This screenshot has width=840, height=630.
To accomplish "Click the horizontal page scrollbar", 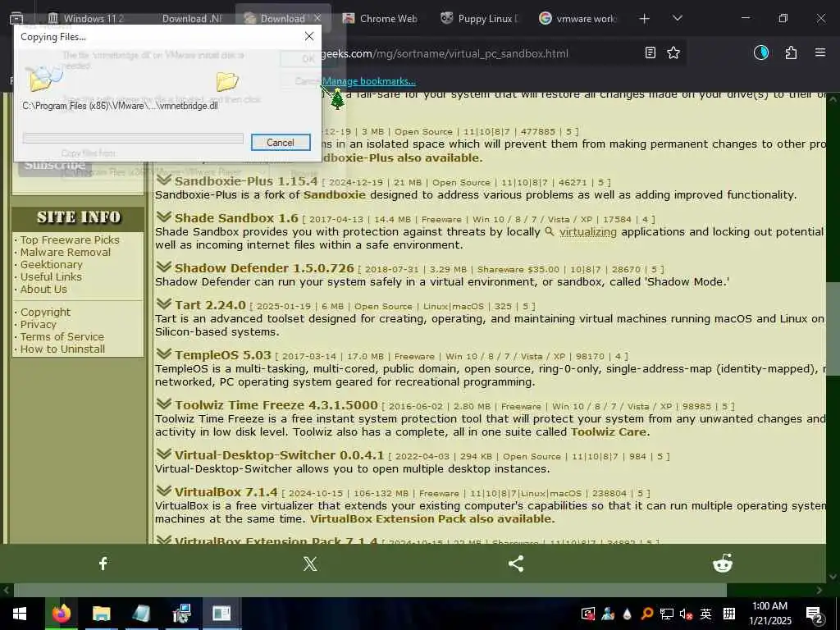I will tap(370, 590).
